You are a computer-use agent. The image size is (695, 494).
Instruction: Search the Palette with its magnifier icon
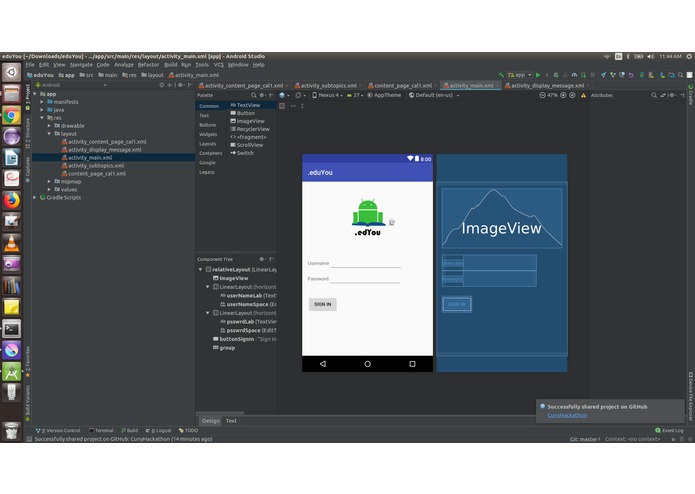254,95
